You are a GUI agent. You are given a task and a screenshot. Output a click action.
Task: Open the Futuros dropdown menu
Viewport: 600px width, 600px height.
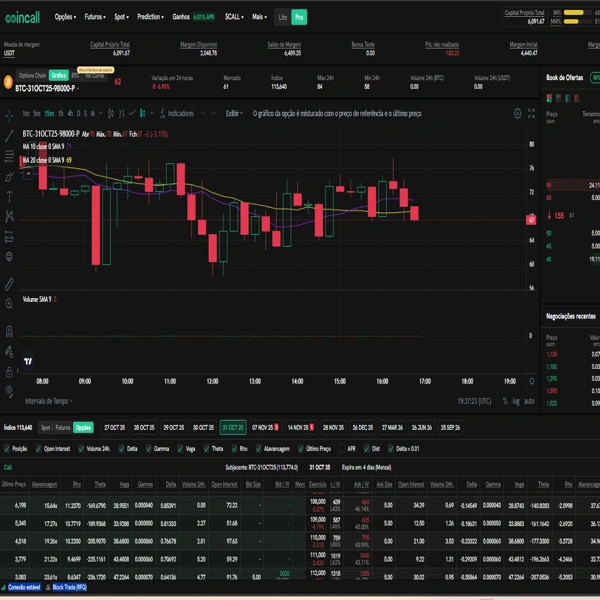[x=95, y=17]
